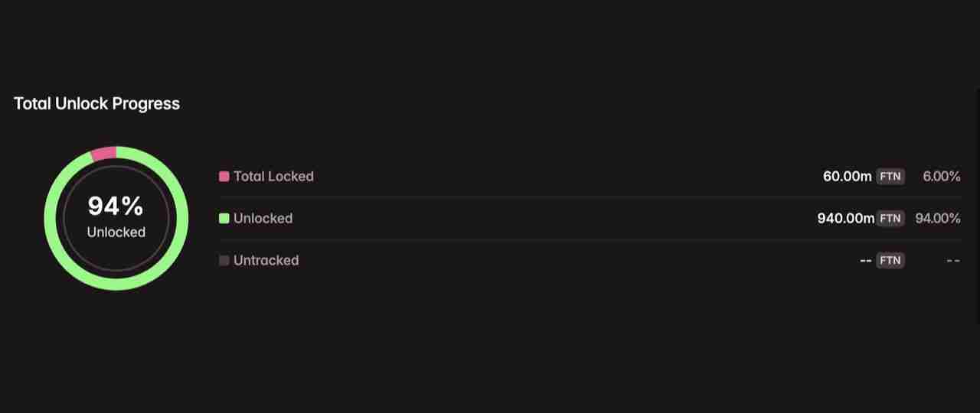
Task: Click the Unlocked caption inside the donut chart
Action: tap(116, 233)
